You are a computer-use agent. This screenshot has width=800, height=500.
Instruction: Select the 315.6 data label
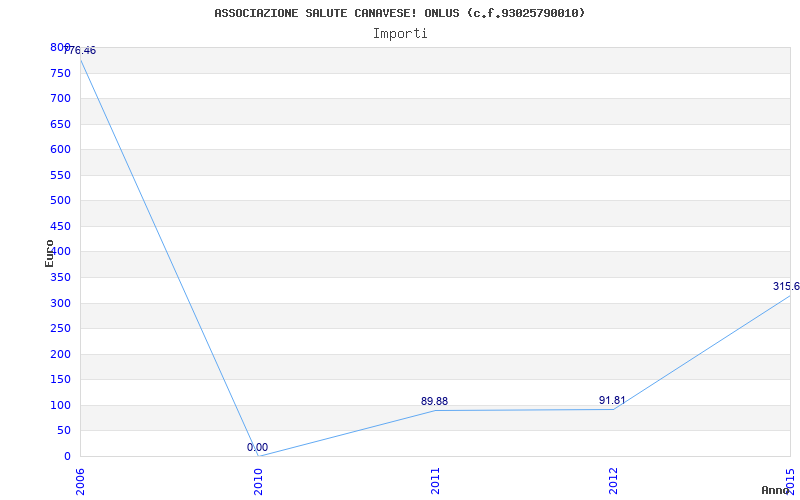click(786, 286)
